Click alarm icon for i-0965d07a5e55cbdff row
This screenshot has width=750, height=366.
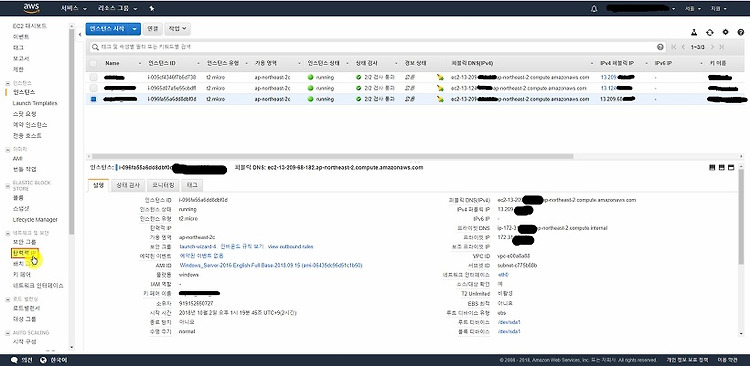click(440, 88)
